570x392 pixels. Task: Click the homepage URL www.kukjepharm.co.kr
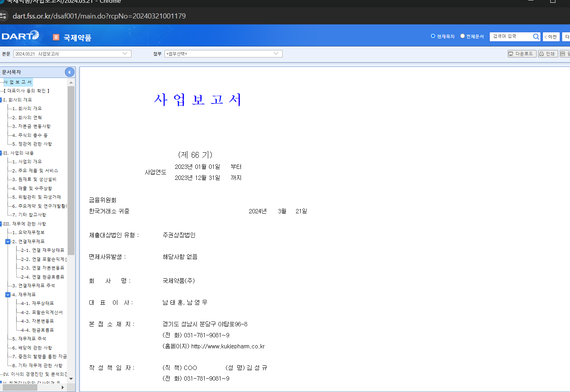point(228,346)
